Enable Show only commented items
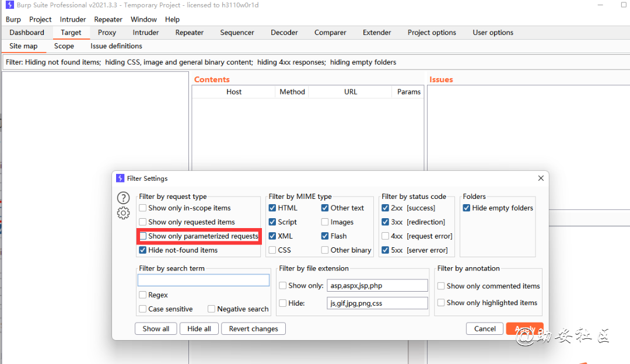The height and width of the screenshot is (364, 630). 441,286
